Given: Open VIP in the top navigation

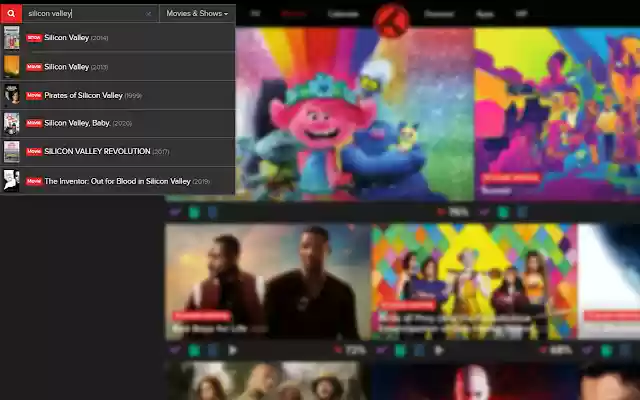Looking at the screenshot, I should [x=521, y=14].
